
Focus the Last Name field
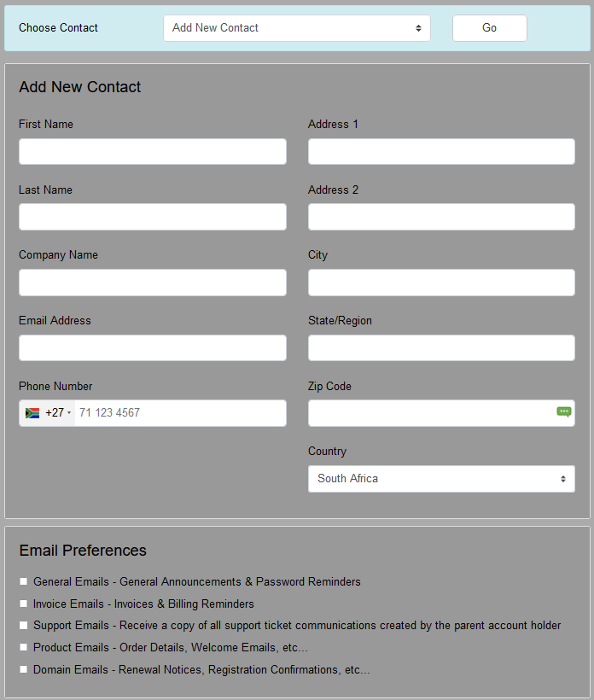click(x=152, y=217)
